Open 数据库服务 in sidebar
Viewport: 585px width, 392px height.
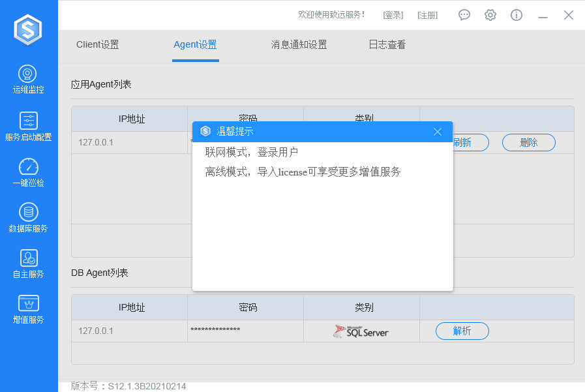28,219
